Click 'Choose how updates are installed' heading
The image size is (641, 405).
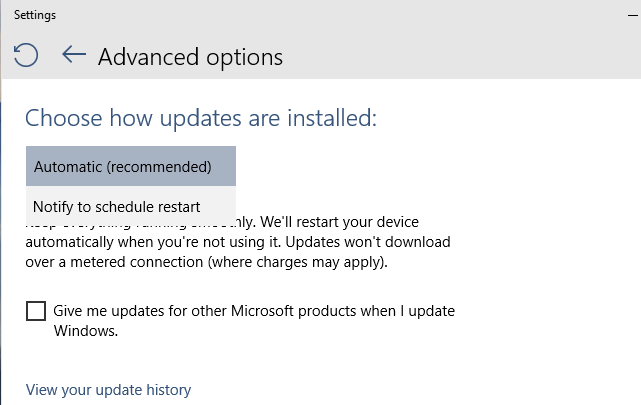pos(201,118)
